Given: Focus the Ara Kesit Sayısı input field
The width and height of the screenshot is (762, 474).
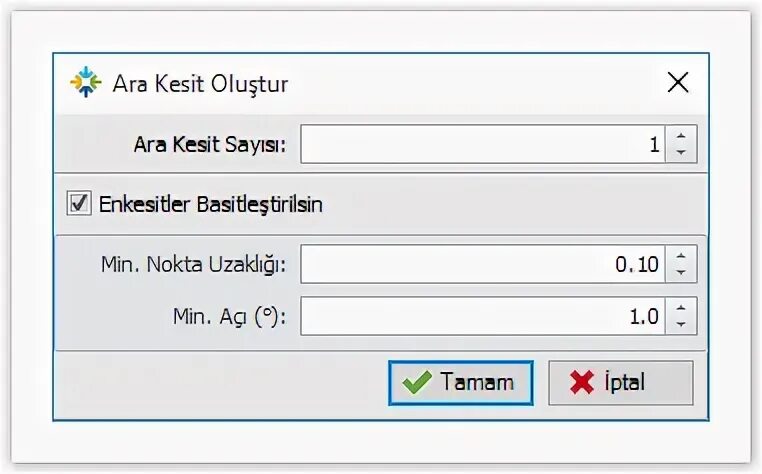Looking at the screenshot, I should point(480,144).
